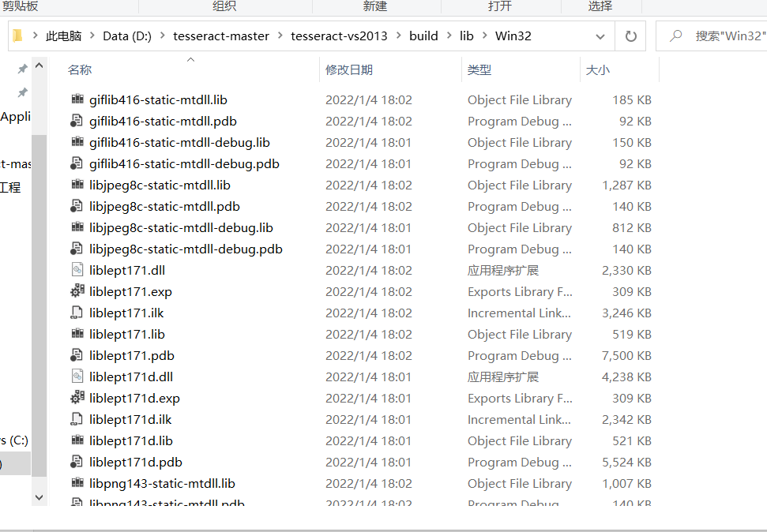Click the search magnifier icon
This screenshot has width=767, height=532.
click(675, 36)
